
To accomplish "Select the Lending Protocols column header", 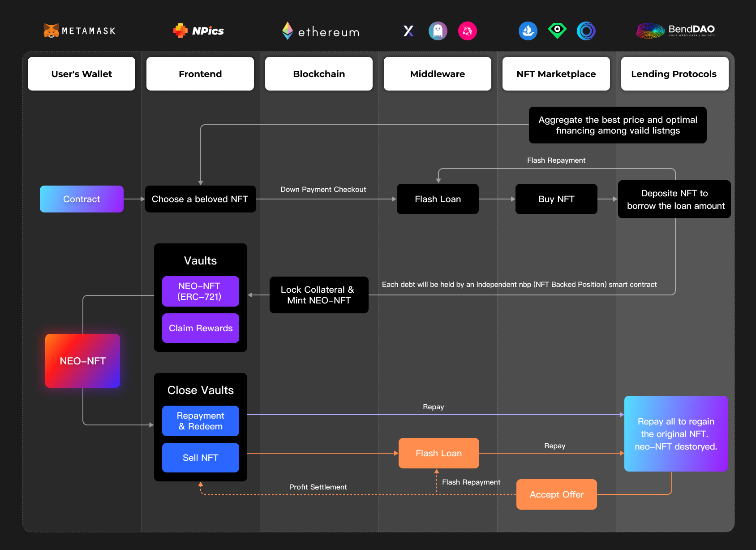I will coord(674,74).
